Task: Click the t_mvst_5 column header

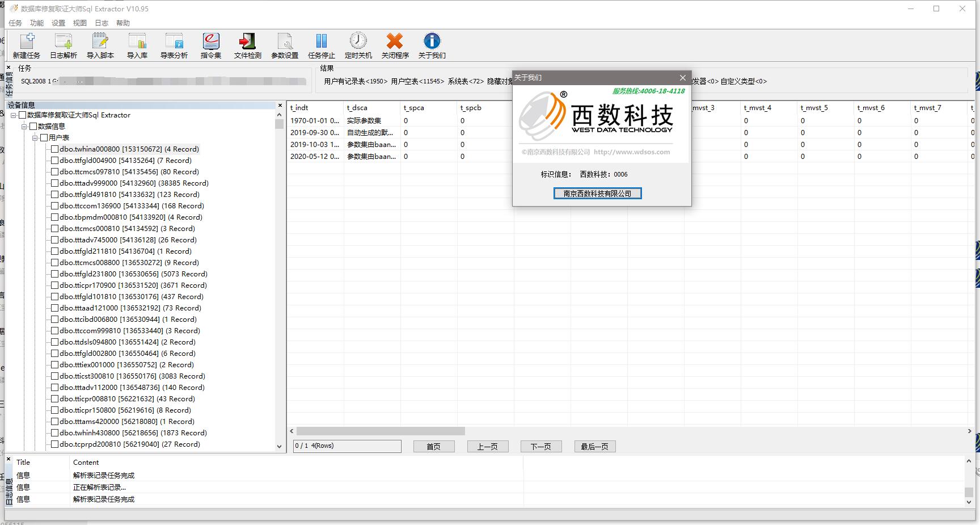Action: tap(826, 108)
